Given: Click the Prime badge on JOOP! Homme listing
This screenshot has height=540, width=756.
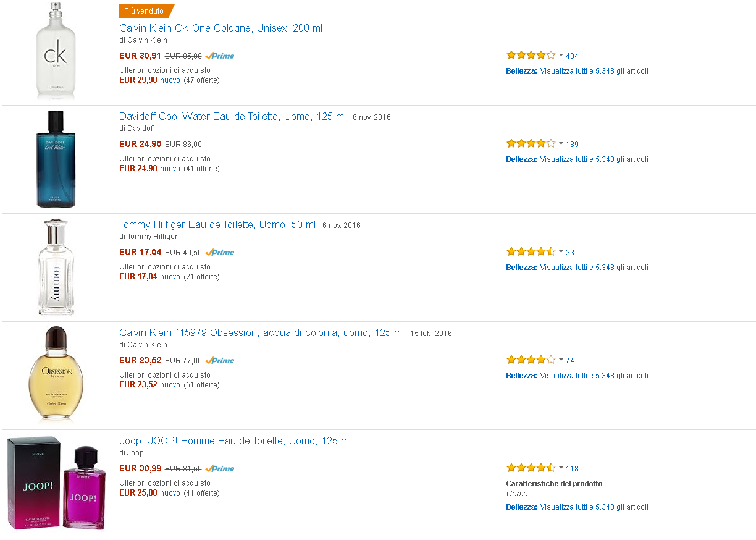Looking at the screenshot, I should click(220, 469).
